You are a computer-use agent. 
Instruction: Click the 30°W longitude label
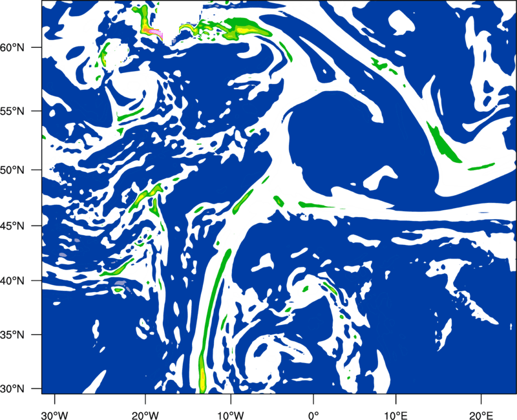coord(55,415)
